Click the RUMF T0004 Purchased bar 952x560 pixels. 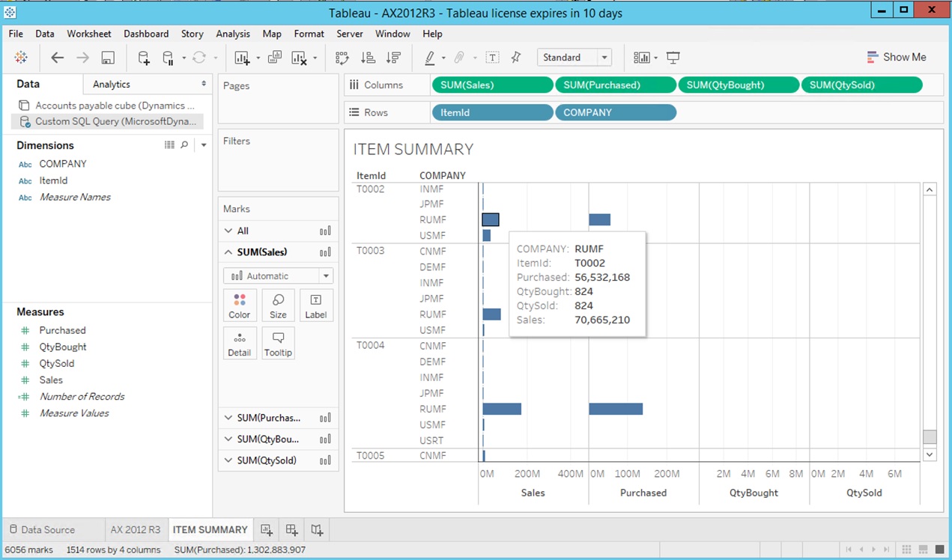point(616,409)
